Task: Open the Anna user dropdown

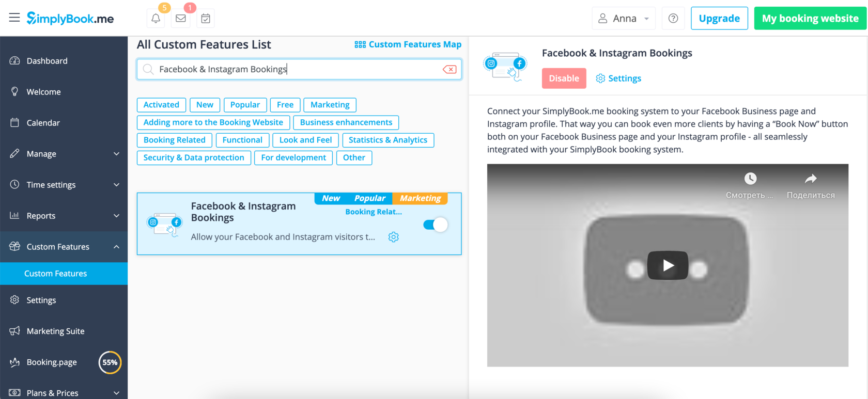Action: pos(624,19)
